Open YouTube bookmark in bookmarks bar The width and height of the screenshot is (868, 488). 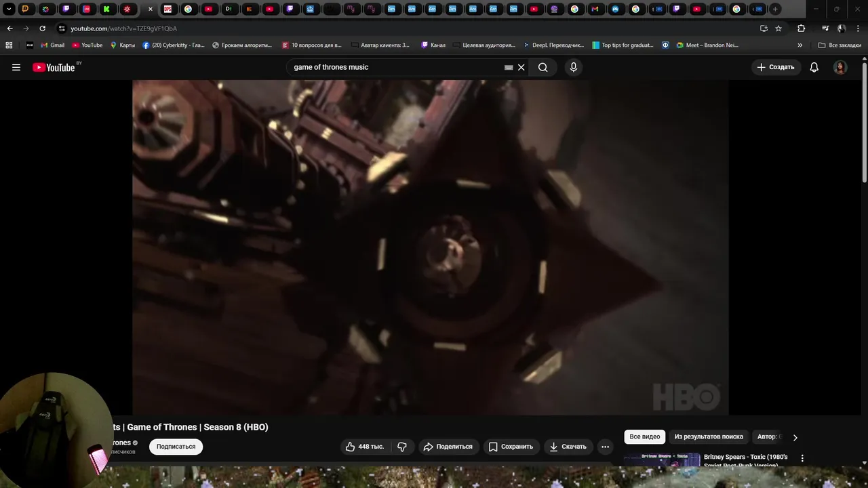point(87,45)
